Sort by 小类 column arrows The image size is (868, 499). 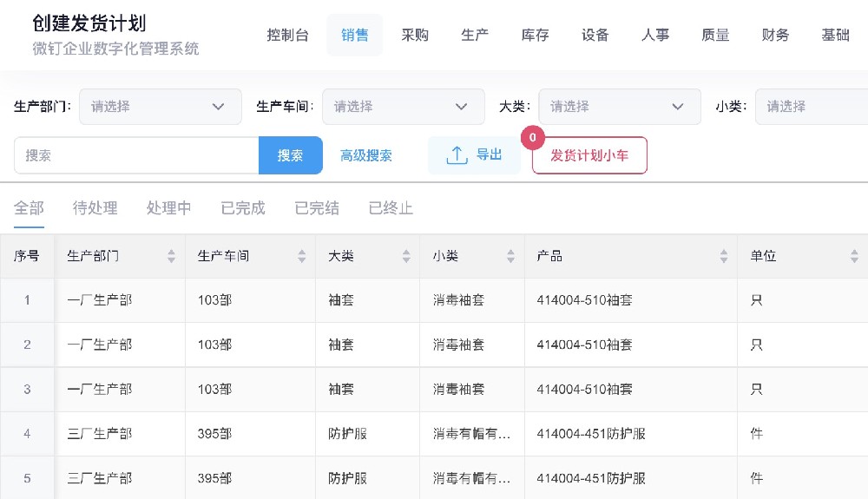pyautogui.click(x=510, y=256)
